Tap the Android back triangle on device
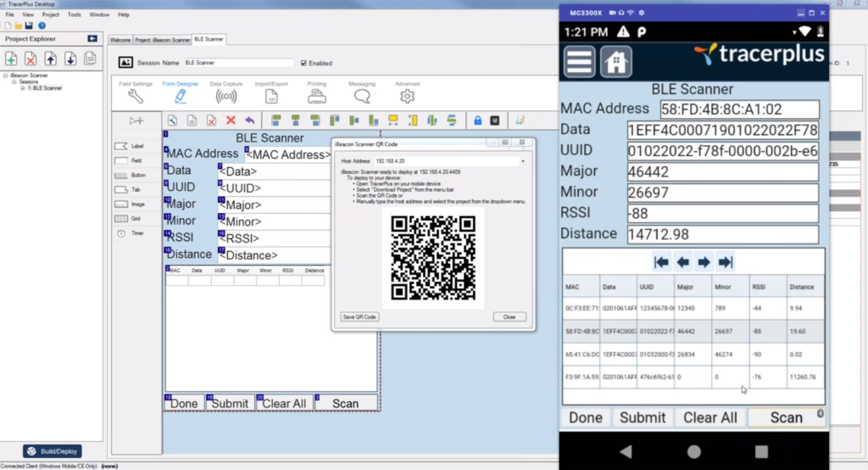This screenshot has height=470, width=868. click(626, 451)
